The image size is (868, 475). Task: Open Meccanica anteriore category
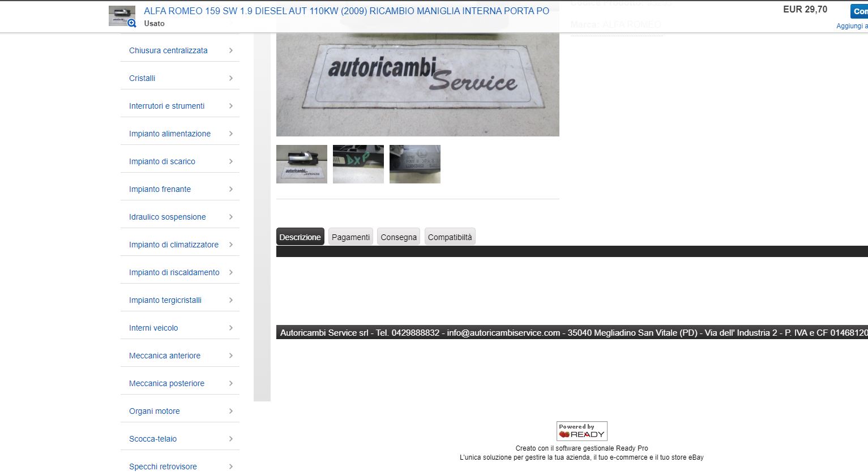pyautogui.click(x=165, y=356)
